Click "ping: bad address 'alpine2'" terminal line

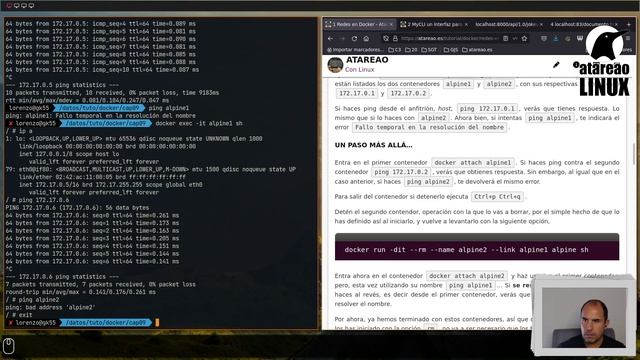[50, 307]
